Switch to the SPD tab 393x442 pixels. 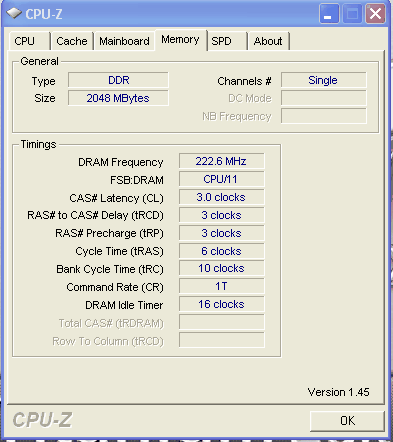[x=227, y=41]
